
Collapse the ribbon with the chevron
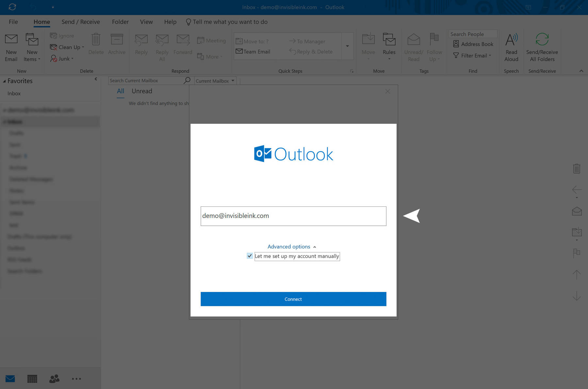(581, 71)
